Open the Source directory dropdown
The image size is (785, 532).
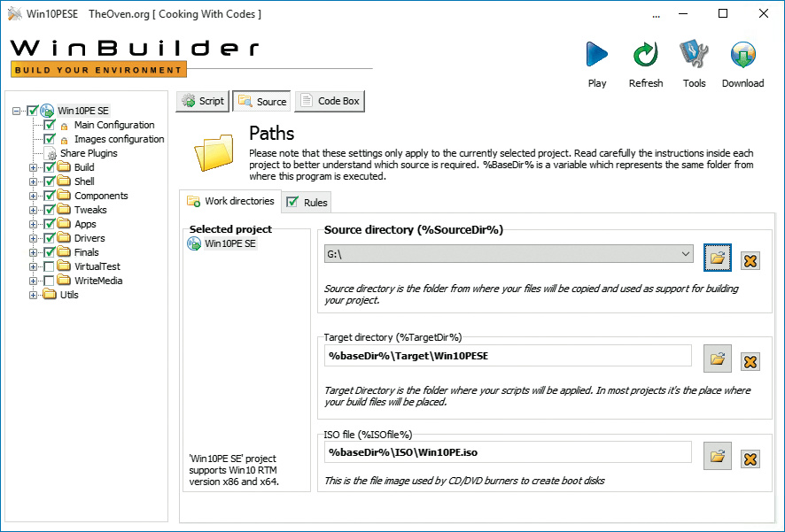(x=686, y=254)
